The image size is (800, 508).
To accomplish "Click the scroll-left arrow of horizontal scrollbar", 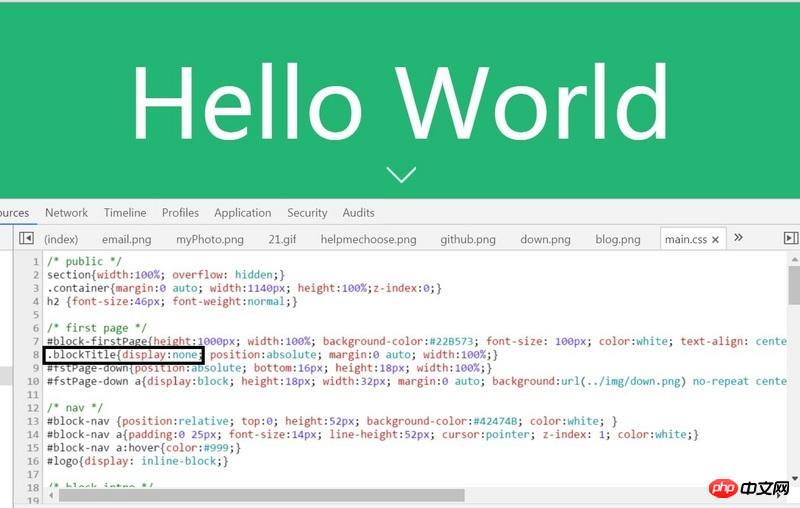I will pyautogui.click(x=51, y=495).
